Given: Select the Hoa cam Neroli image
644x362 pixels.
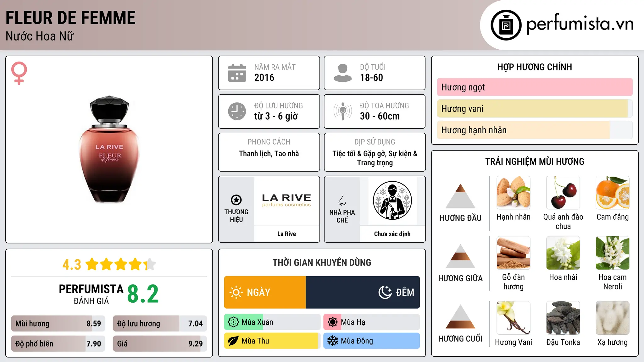Looking at the screenshot, I should [613, 253].
